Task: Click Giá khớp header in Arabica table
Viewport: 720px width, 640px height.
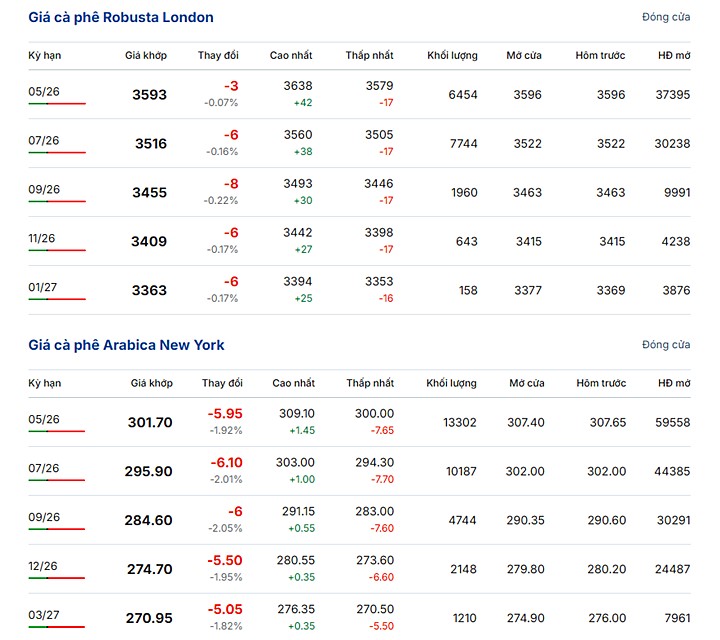Action: (x=152, y=383)
